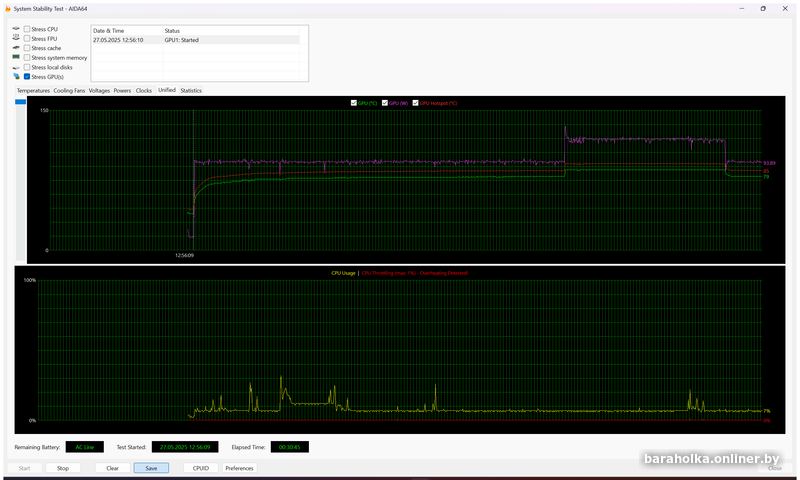Toggle the GPU Hotspot (°C) graph checkbox
The height and width of the screenshot is (480, 800).
(416, 103)
